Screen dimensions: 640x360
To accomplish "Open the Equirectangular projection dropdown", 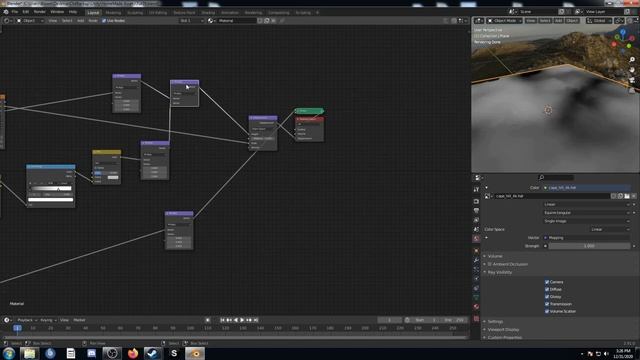I will pos(587,213).
